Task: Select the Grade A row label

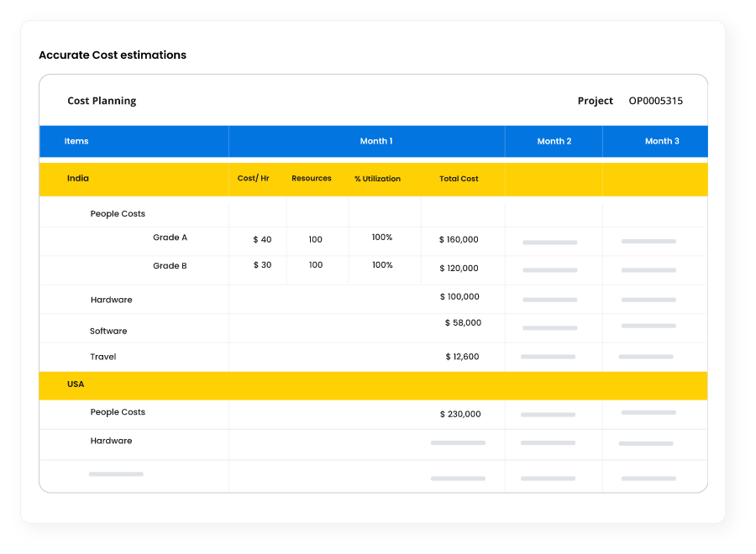Action: pos(170,238)
